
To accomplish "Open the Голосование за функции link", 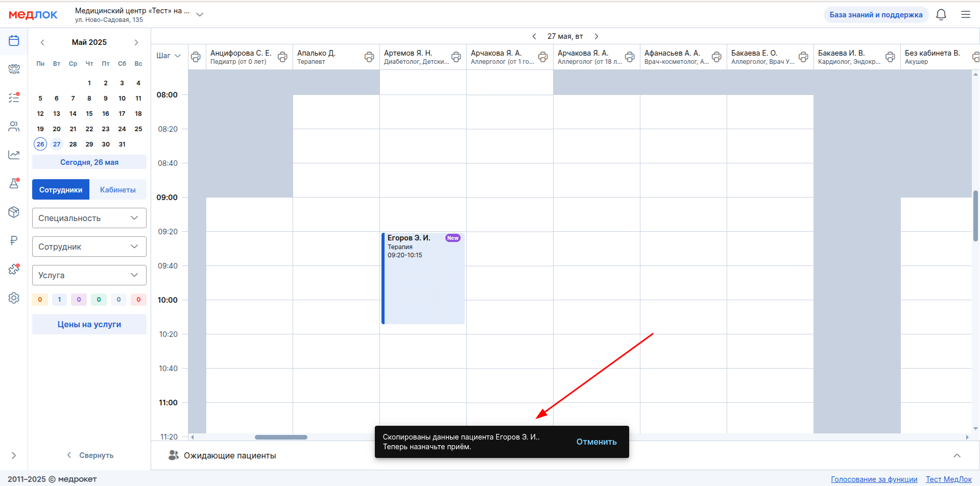I will point(874,479).
